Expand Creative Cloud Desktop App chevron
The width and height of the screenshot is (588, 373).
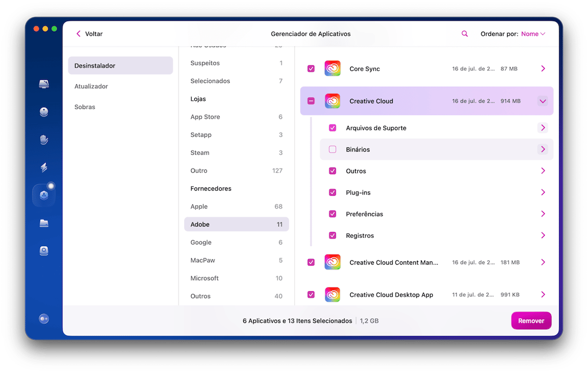[543, 295]
